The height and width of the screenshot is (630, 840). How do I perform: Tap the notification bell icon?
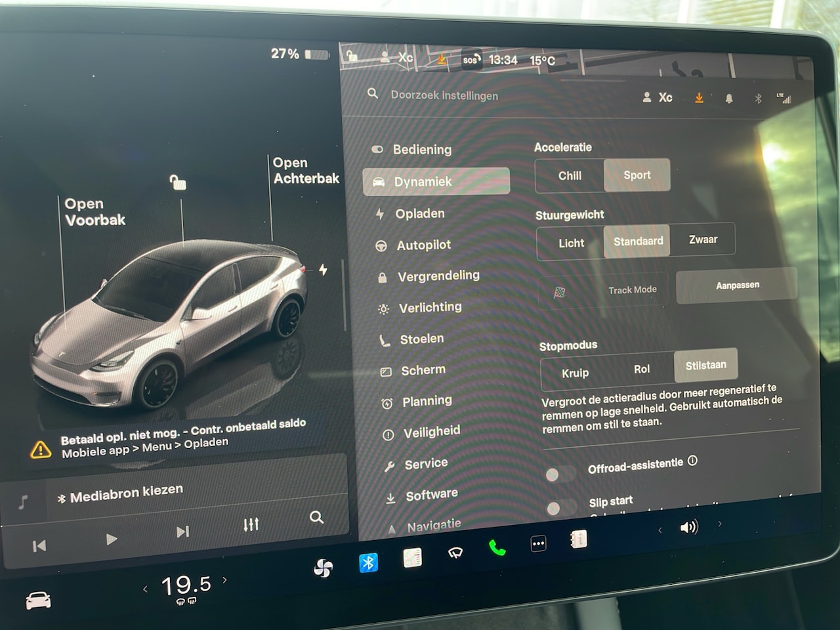(728, 98)
